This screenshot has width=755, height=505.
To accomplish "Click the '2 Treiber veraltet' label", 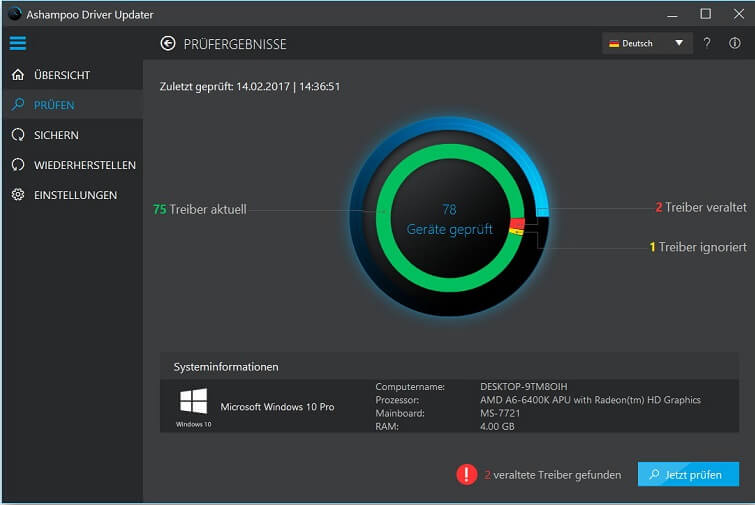I will click(701, 207).
